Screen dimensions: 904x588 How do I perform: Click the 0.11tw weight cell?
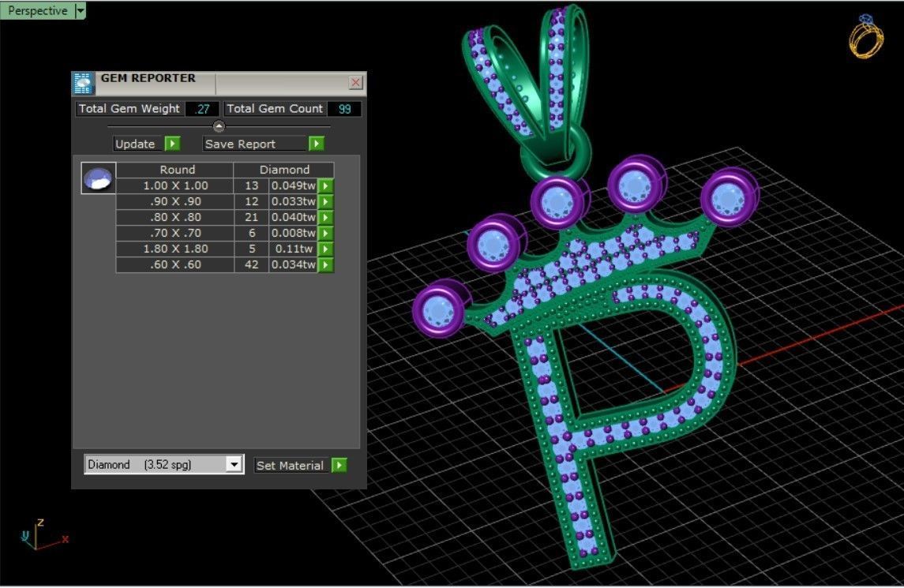click(x=294, y=249)
